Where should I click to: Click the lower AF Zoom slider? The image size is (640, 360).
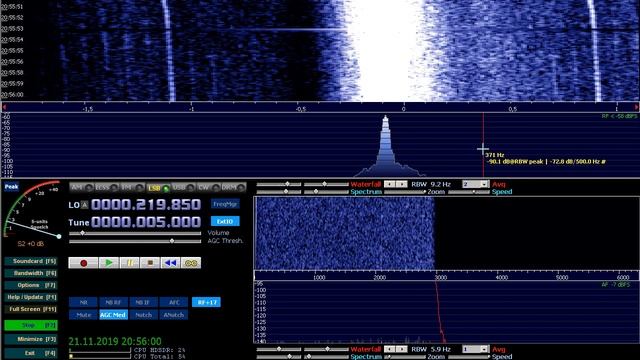[405, 357]
